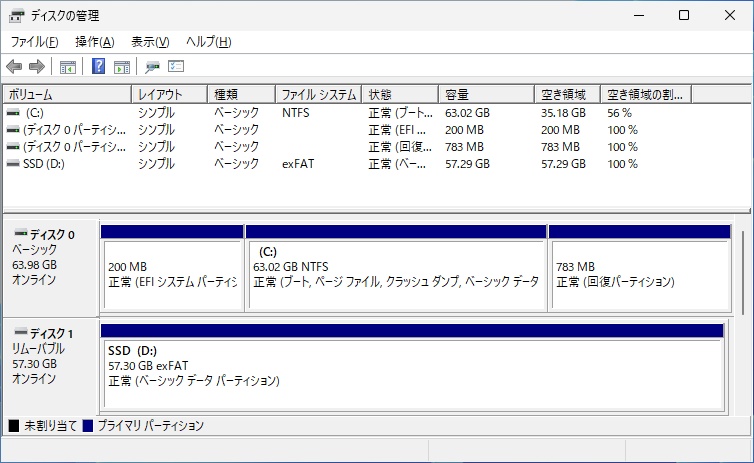
Task: Click the ディスク 1 disk icon
Action: coord(21,332)
